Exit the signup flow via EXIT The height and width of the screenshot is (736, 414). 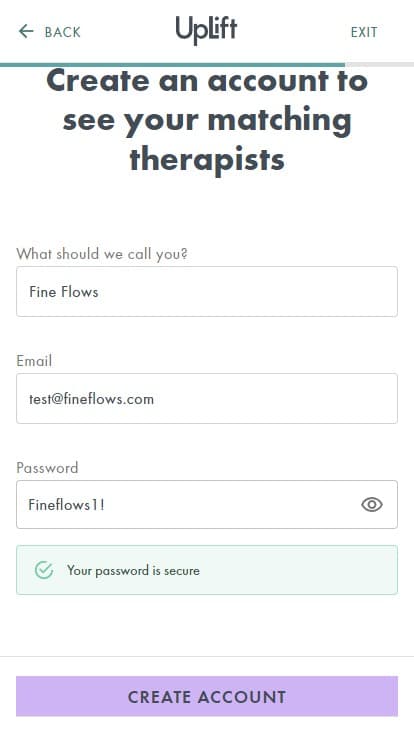pos(364,32)
